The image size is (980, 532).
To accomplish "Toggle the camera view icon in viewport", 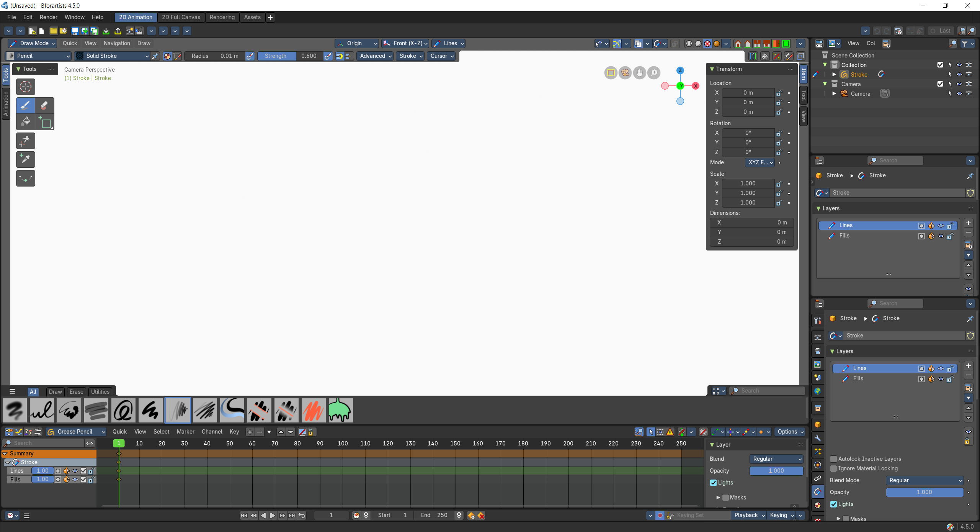I will tap(625, 73).
